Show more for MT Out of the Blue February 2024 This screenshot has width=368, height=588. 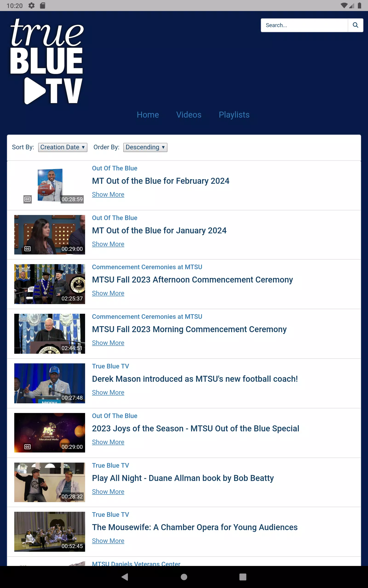[108, 194]
